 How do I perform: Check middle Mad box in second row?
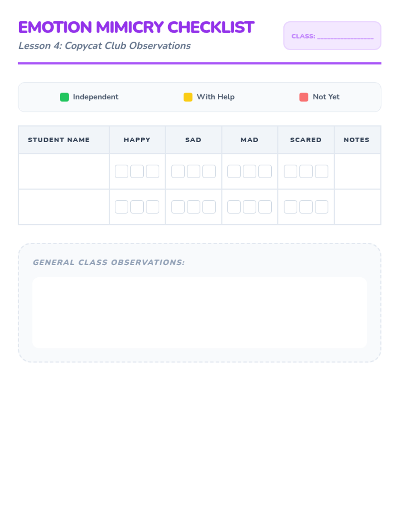click(x=249, y=207)
